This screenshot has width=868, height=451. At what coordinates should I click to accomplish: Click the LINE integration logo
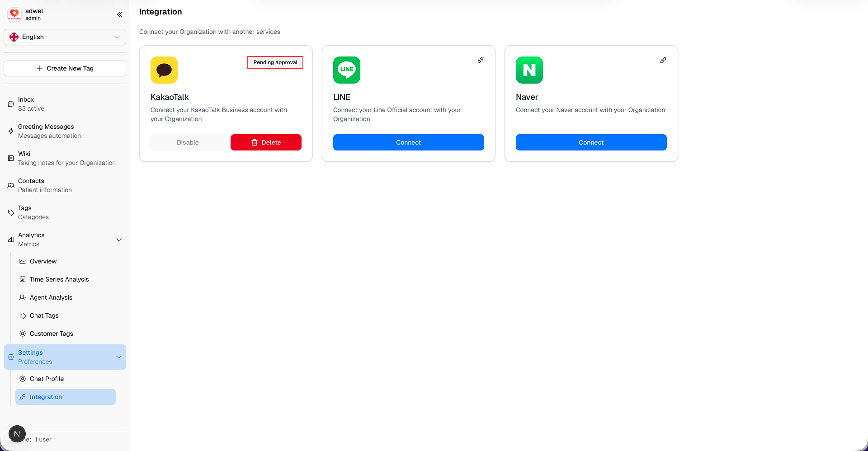347,70
